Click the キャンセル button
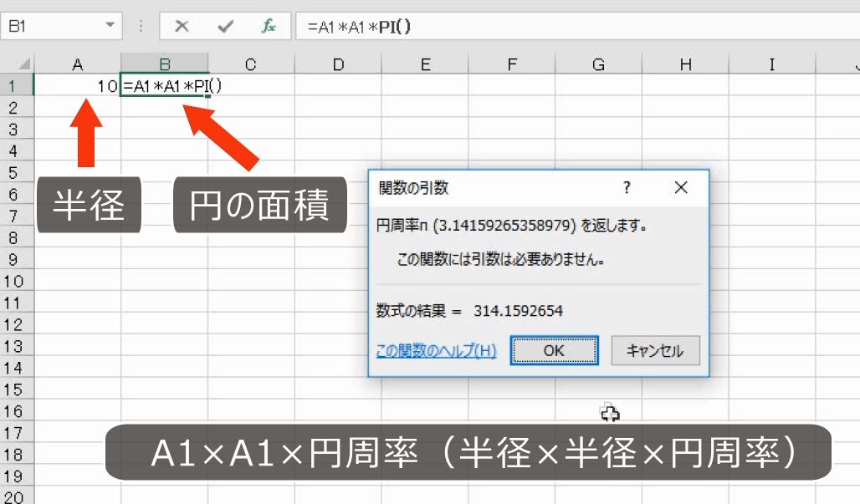This screenshot has height=504, width=860. (653, 350)
